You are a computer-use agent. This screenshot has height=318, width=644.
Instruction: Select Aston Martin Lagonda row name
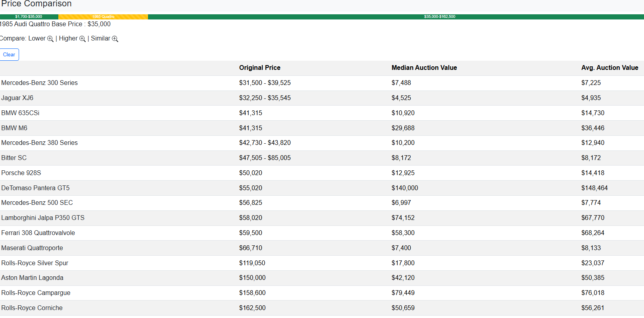point(32,278)
